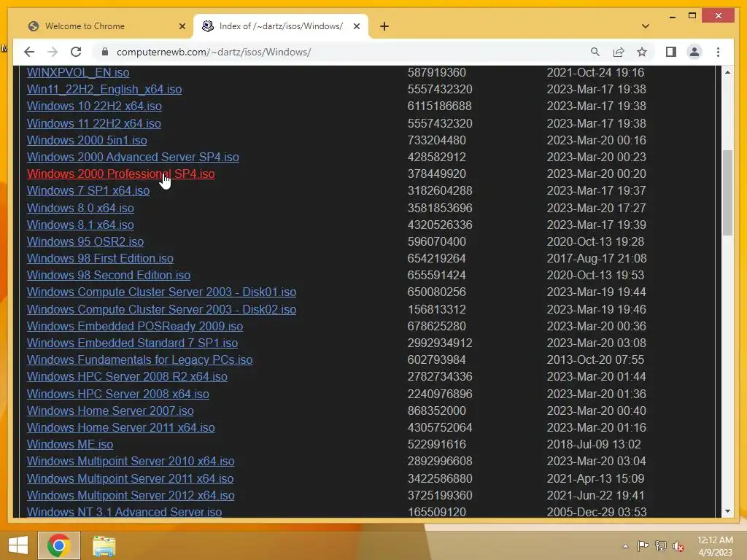
Task: Open the taskbar clock and date
Action: tap(715, 546)
